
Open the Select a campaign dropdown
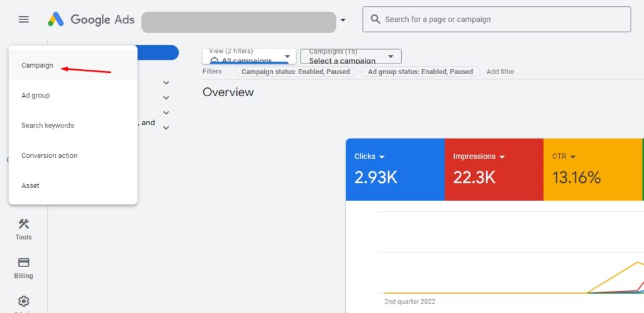(x=351, y=57)
